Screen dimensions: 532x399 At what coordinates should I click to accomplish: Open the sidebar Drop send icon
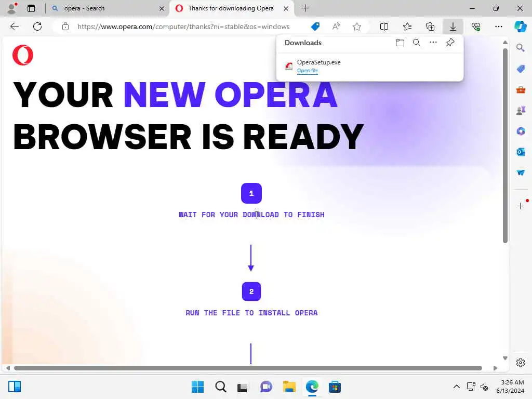(521, 172)
